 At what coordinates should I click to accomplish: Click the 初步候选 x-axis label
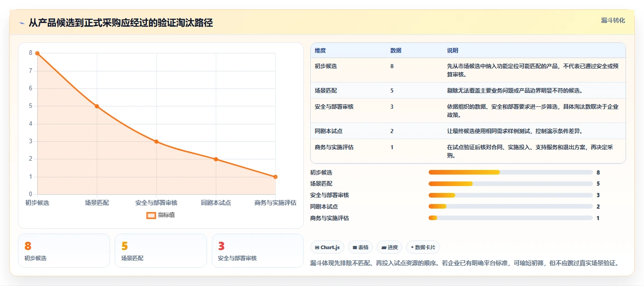tap(37, 203)
